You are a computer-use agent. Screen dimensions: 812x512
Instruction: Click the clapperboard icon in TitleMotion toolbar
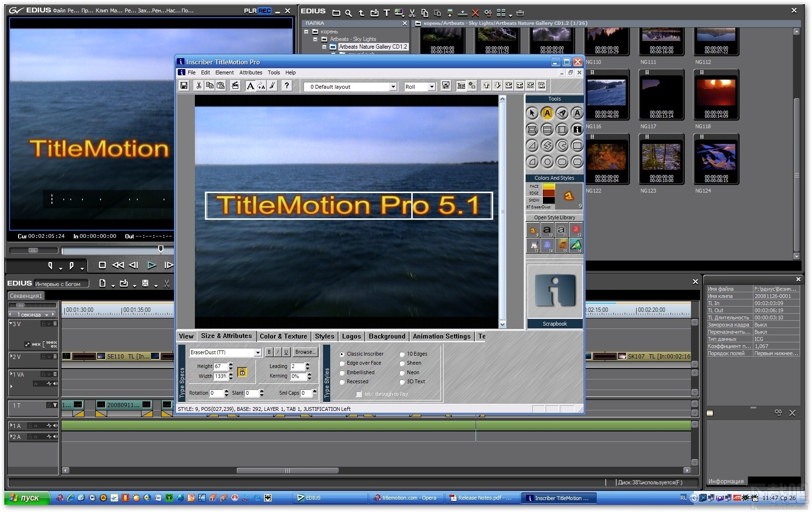[235, 86]
